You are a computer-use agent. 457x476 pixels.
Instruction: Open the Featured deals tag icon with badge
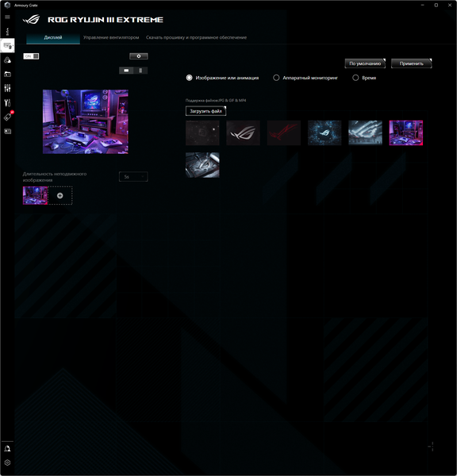pyautogui.click(x=8, y=117)
